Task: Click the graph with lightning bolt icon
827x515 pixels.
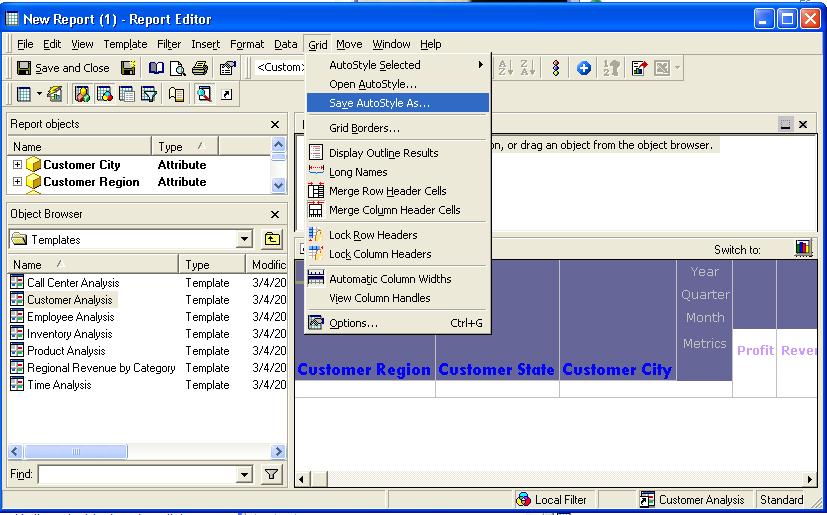Action: (x=55, y=94)
